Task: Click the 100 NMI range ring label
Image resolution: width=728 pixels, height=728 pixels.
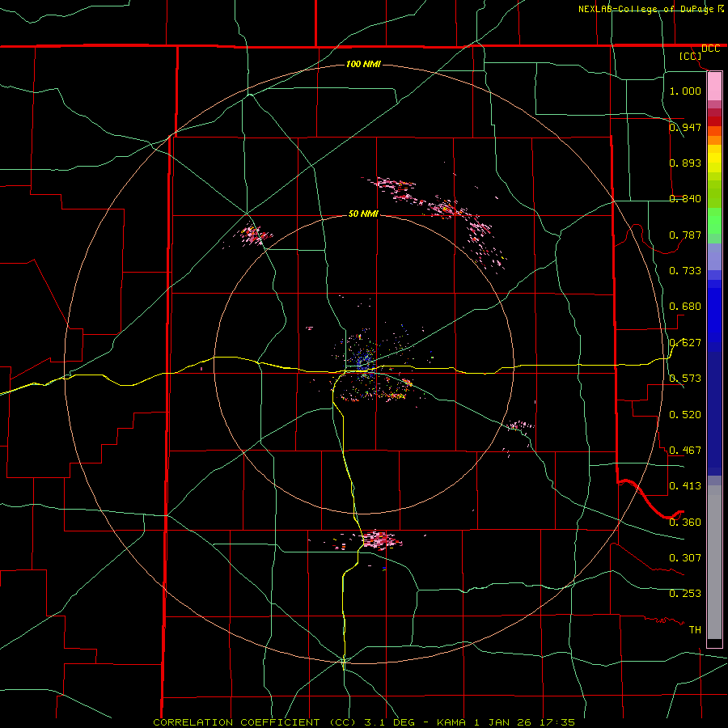Action: click(x=363, y=64)
